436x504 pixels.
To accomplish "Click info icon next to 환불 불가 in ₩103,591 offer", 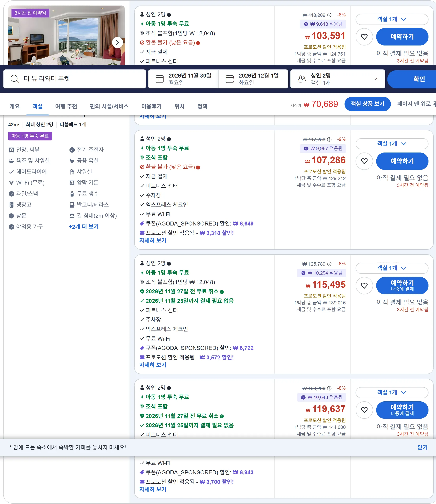I will (x=198, y=43).
